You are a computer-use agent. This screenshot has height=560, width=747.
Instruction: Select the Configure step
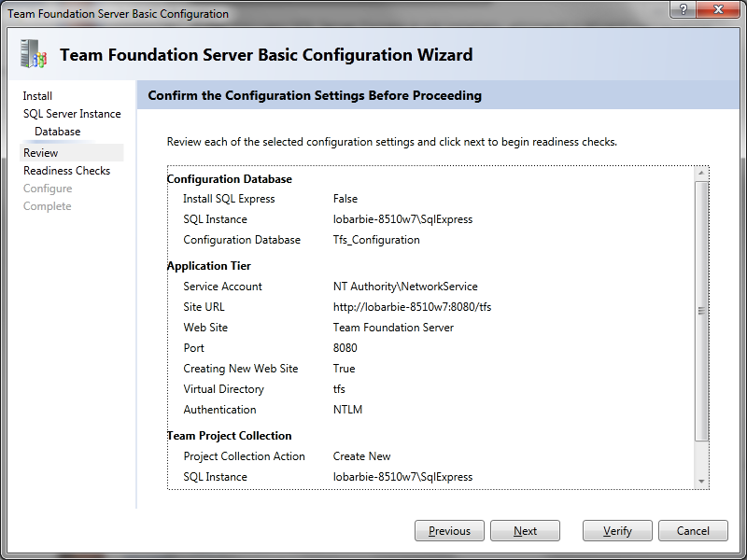[48, 189]
